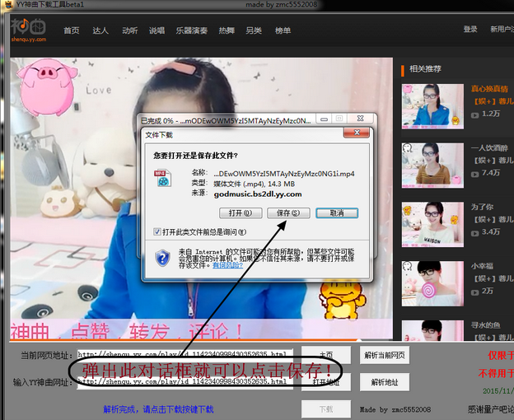Click play count icon beside 1.2万
This screenshot has width=514, height=420.
(x=474, y=115)
